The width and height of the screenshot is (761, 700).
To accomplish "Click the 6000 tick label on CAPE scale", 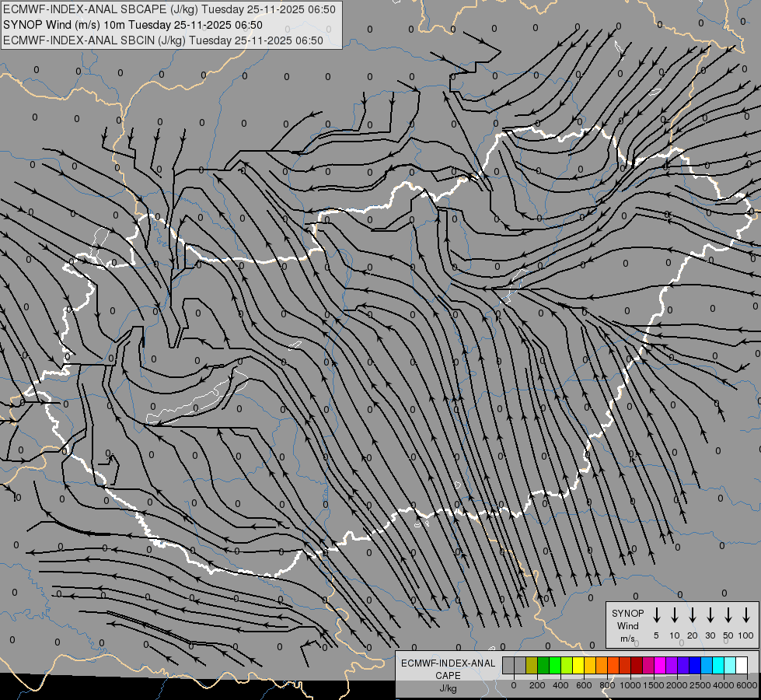I will tap(746, 685).
